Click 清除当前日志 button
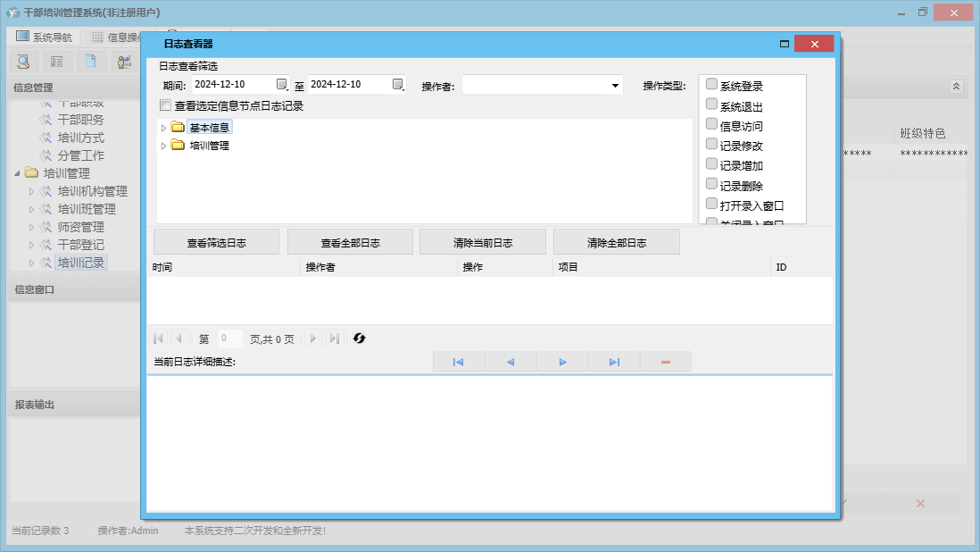This screenshot has height=552, width=980. coord(483,243)
